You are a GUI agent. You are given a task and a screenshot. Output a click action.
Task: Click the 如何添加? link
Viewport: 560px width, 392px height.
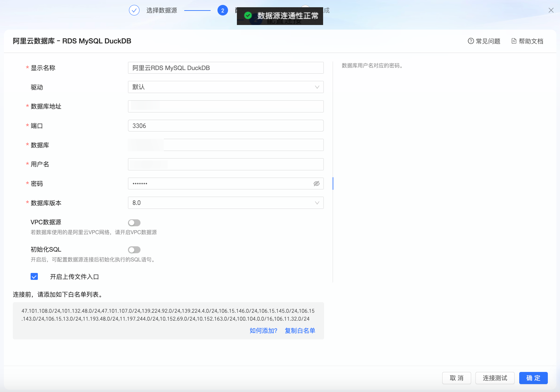[x=264, y=331]
